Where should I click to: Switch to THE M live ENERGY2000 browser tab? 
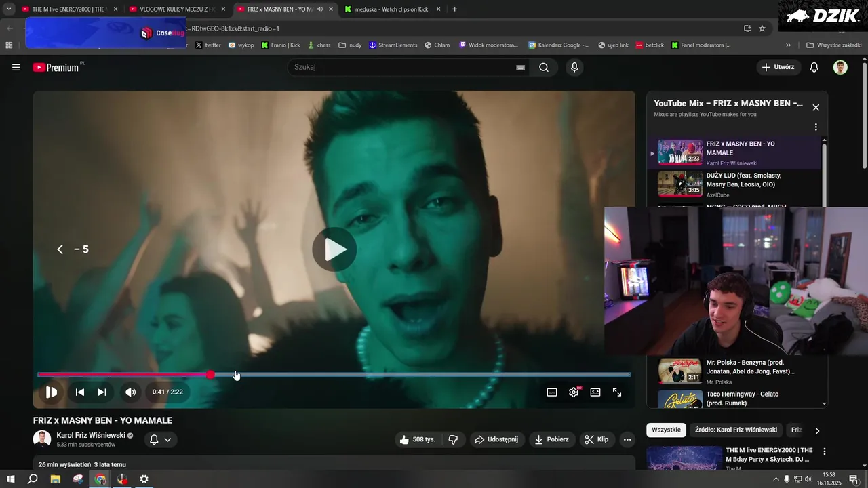pyautogui.click(x=70, y=9)
